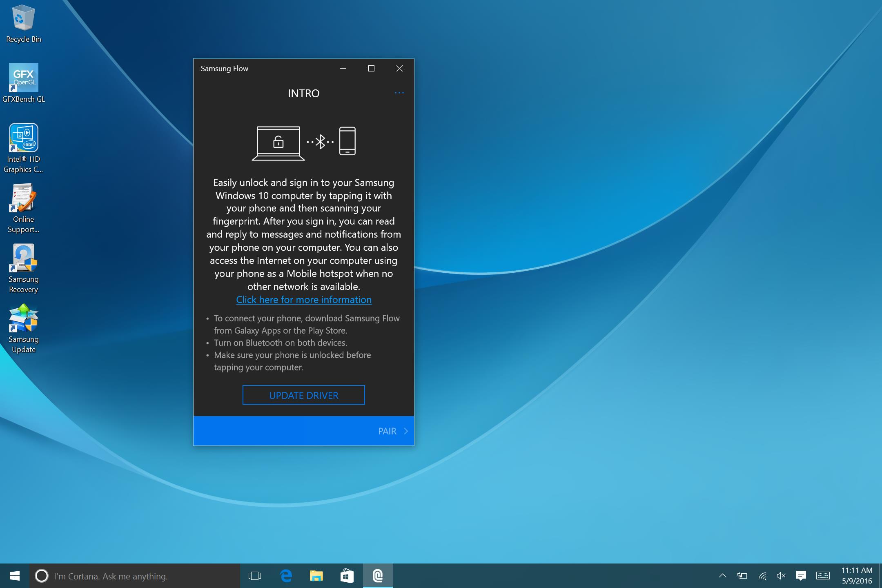The height and width of the screenshot is (588, 882).
Task: Expand the hidden system tray icons
Action: (722, 576)
